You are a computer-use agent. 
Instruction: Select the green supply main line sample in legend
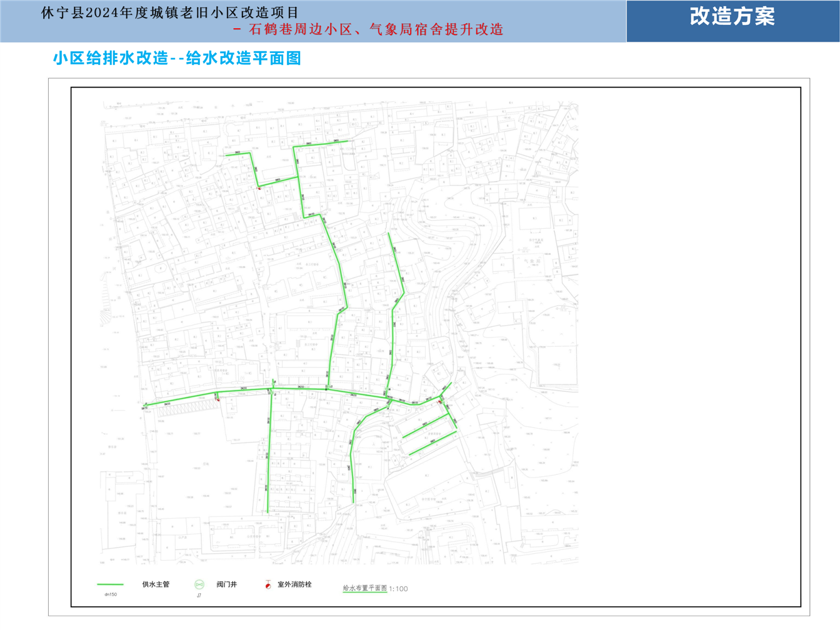(110, 585)
